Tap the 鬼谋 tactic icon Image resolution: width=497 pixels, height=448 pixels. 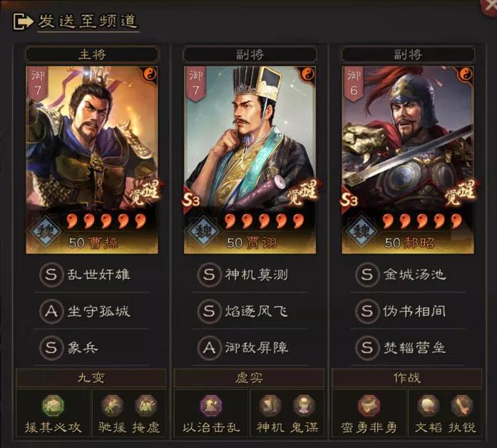pos(304,405)
